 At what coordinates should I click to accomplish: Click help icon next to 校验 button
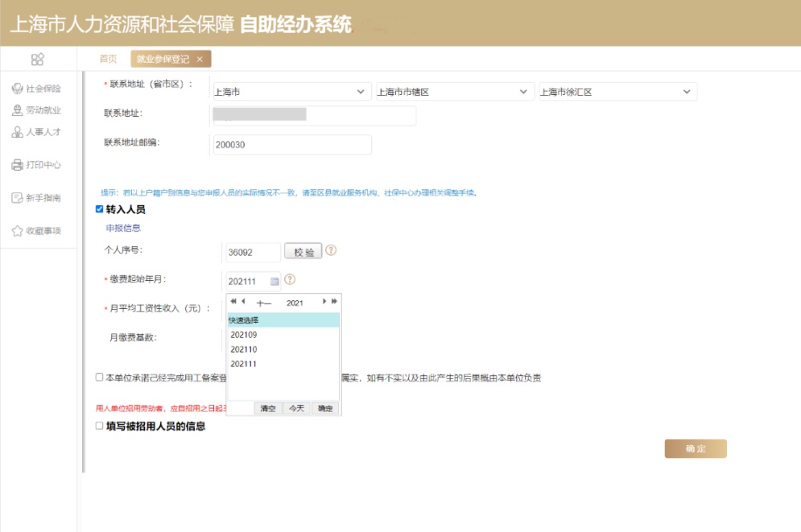click(x=330, y=251)
